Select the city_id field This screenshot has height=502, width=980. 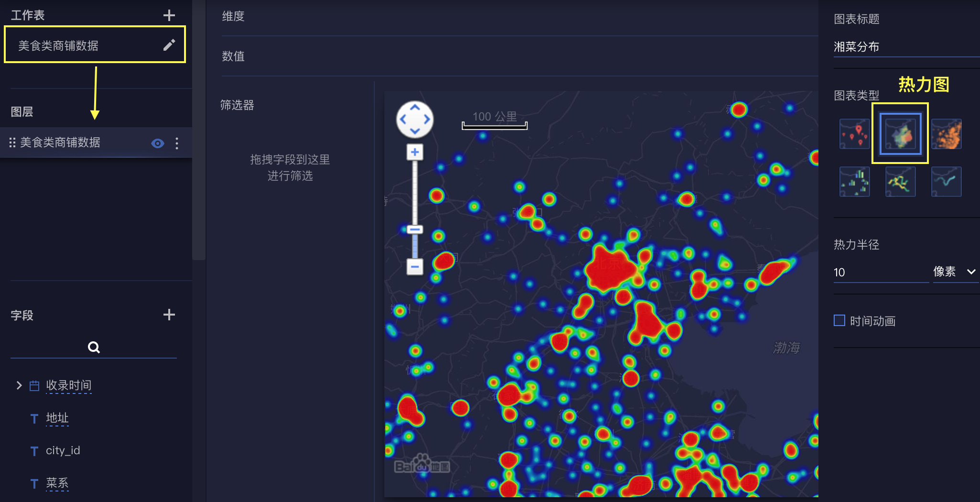(x=63, y=450)
